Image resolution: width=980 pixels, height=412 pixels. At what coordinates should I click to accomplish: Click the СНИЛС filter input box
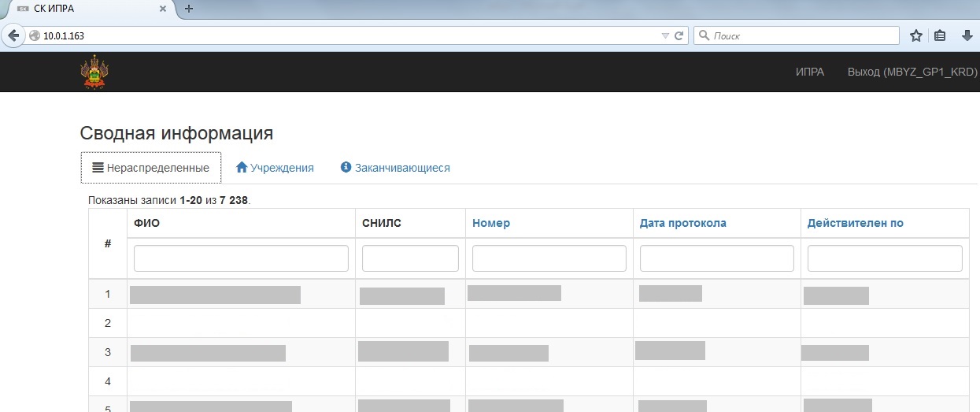pos(410,258)
